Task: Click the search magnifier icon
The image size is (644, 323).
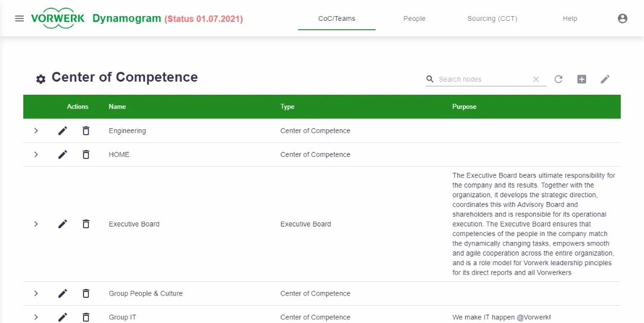Action: pos(430,79)
